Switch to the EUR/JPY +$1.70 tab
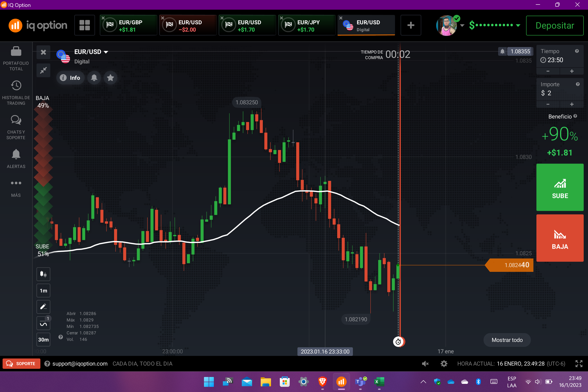588x392 pixels. tap(307, 25)
